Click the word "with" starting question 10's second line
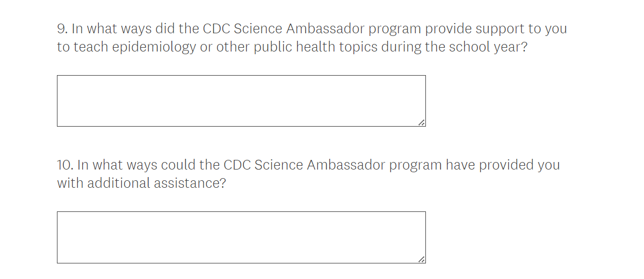Image resolution: width=644 pixels, height=279 pixels. pyautogui.click(x=70, y=183)
